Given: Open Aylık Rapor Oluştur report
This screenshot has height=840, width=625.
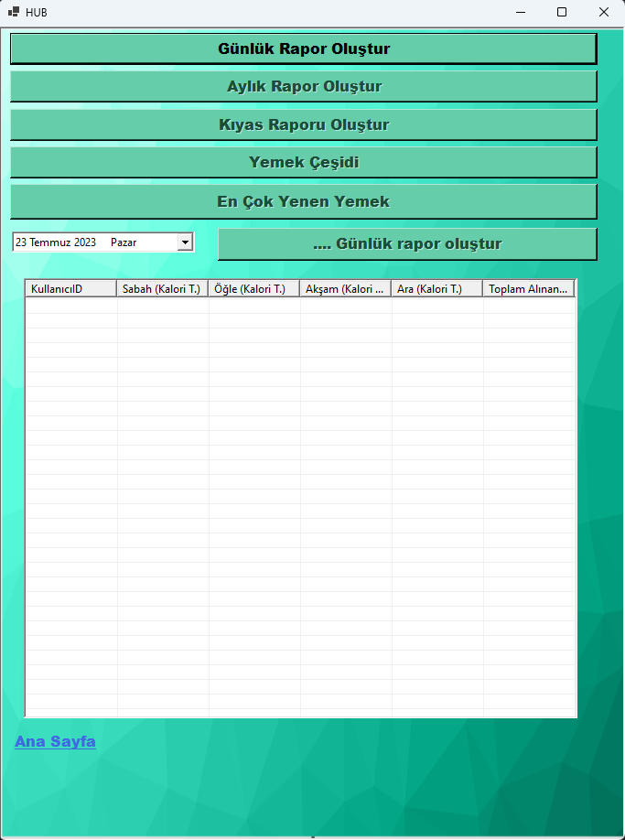Looking at the screenshot, I should [304, 86].
